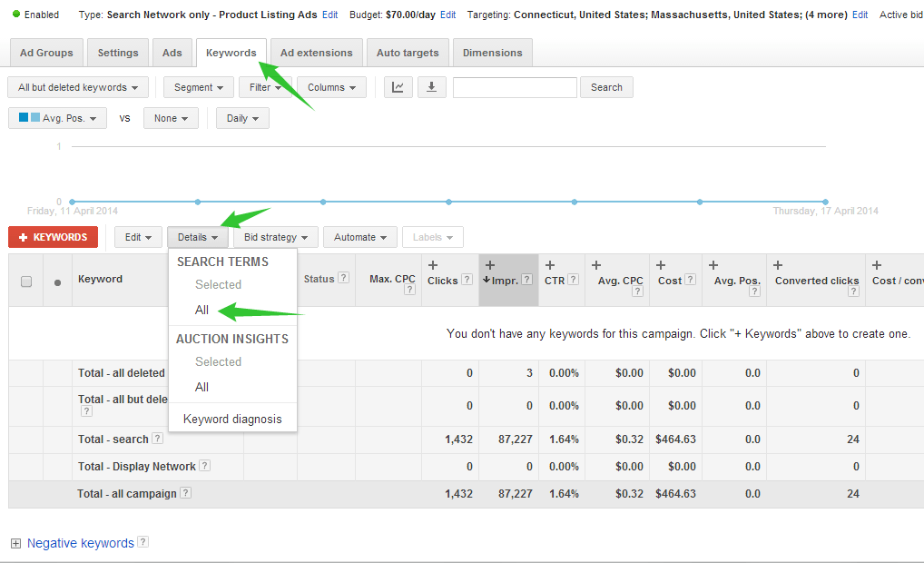Open the Columns dropdown
Viewport: 924px width, 563px height.
coord(331,87)
